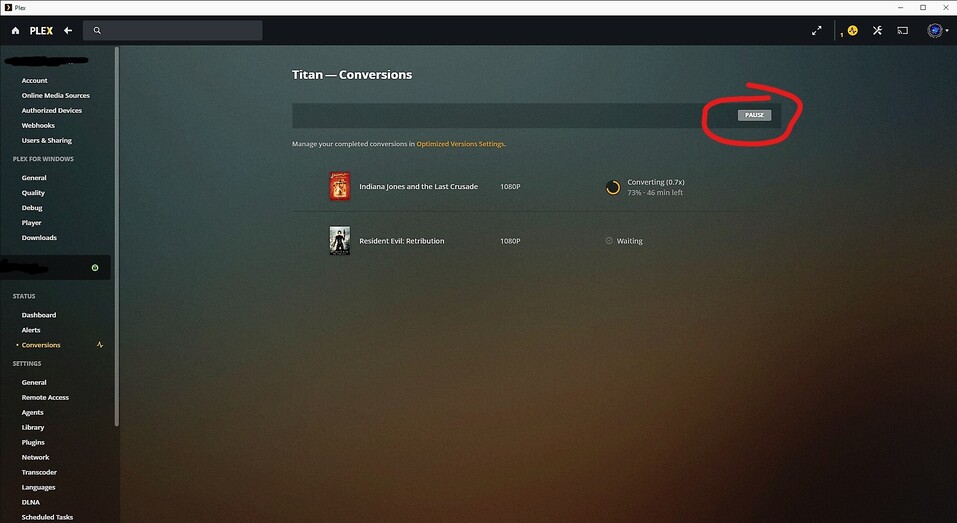Viewport: 957px width, 523px height.
Task: Open Player settings
Action: [32, 223]
